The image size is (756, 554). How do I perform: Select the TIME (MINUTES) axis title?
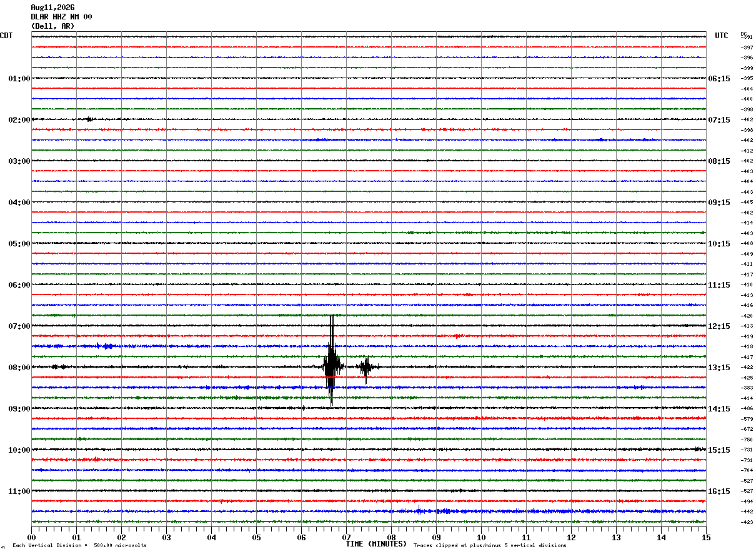pos(376,544)
